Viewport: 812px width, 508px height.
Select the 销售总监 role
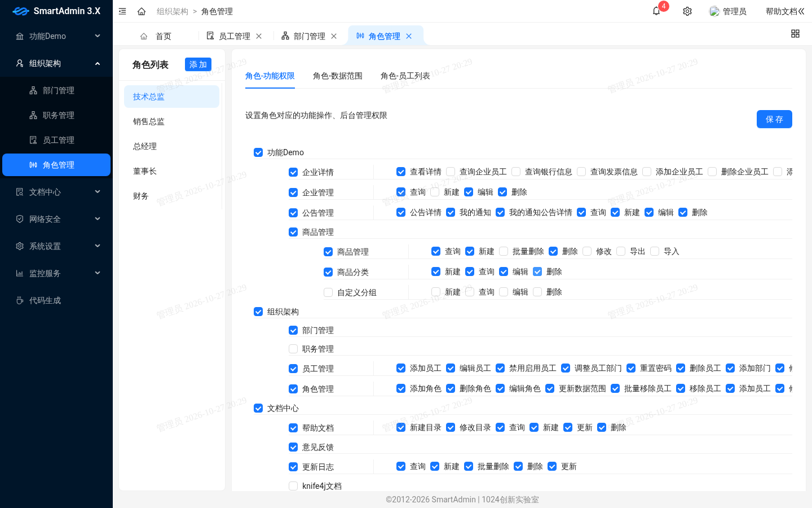point(171,121)
